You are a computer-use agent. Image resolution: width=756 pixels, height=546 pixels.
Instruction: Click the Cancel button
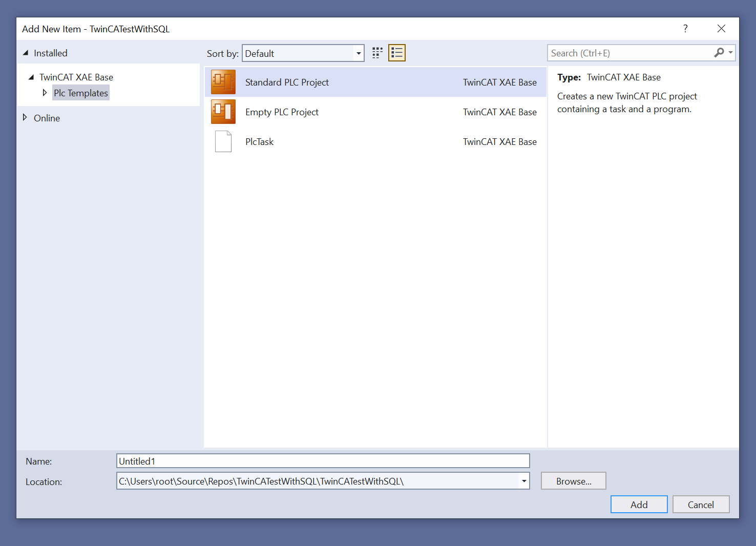coord(701,505)
